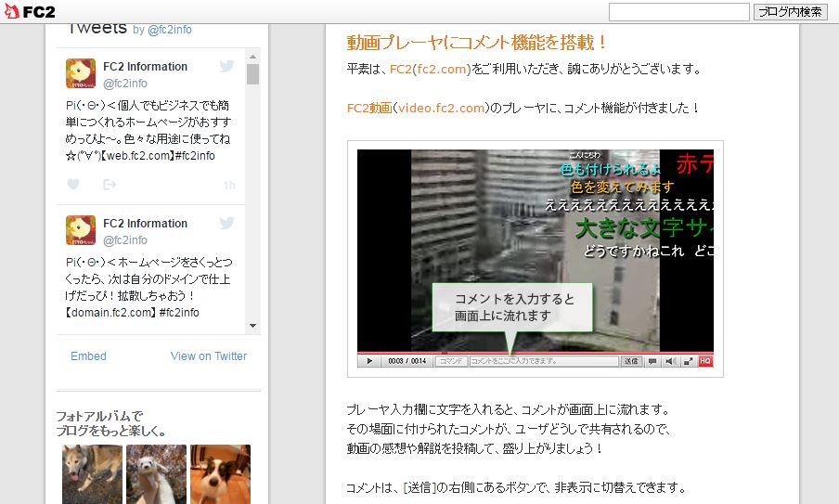Click the video player play button
Viewport: 839px width, 504px height.
(x=369, y=361)
